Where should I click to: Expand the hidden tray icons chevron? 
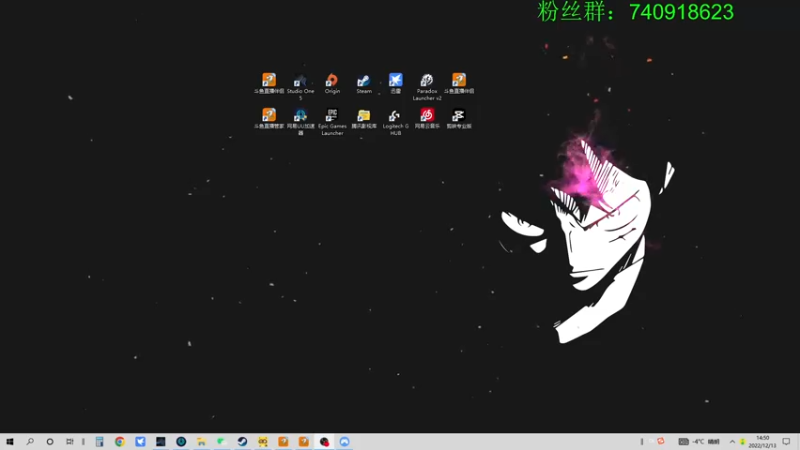click(x=732, y=441)
